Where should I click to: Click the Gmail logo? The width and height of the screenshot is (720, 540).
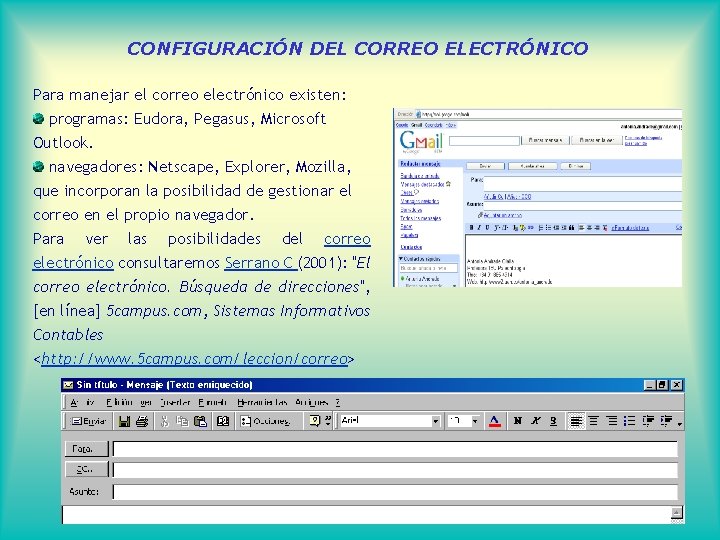tap(421, 142)
